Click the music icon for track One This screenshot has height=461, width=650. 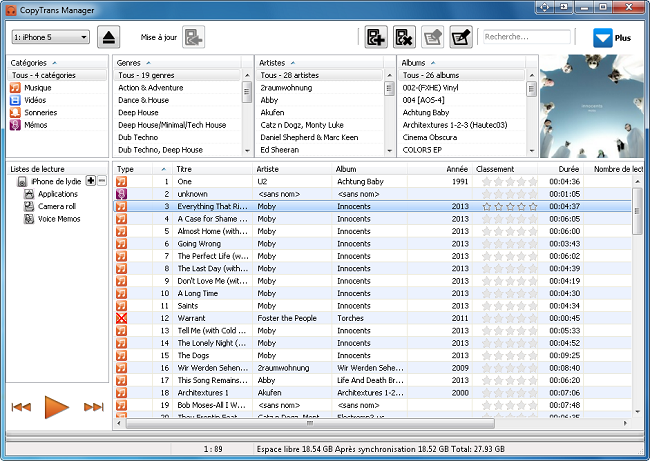[x=121, y=181]
